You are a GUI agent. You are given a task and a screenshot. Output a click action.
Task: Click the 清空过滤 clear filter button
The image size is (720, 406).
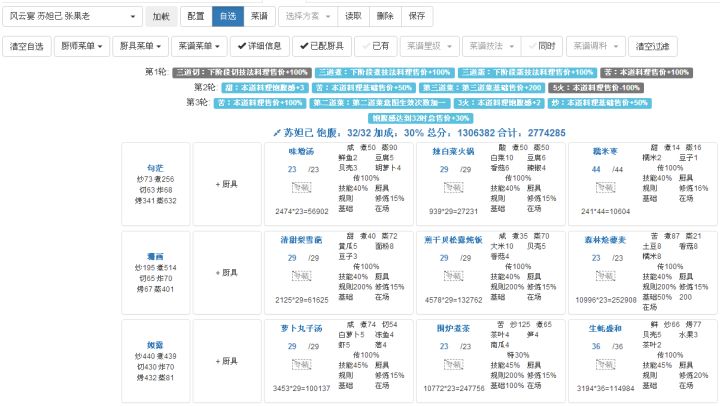tap(652, 46)
